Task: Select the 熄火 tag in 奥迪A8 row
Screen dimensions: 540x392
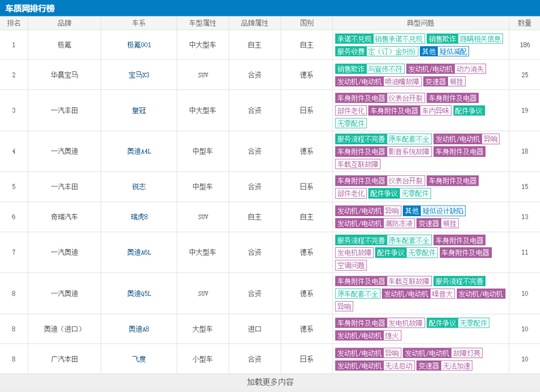Action: pos(392,336)
